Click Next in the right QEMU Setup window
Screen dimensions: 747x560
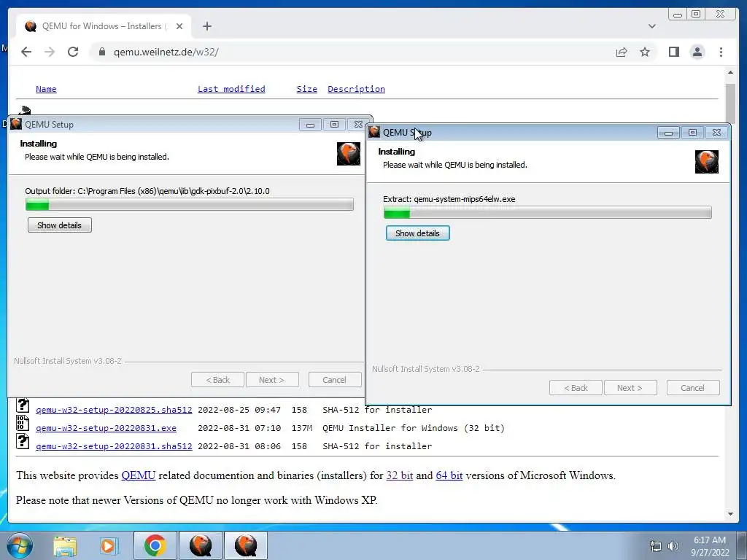[630, 388]
